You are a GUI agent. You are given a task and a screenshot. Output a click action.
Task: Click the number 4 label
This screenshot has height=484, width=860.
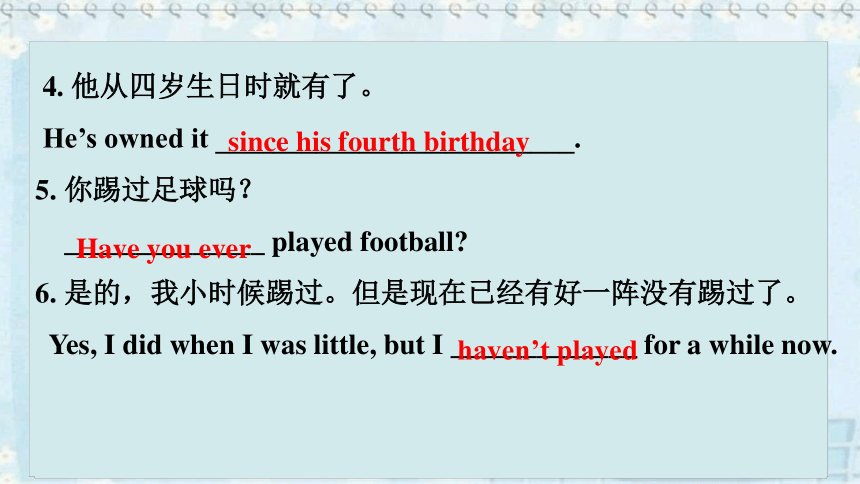[x=53, y=87]
